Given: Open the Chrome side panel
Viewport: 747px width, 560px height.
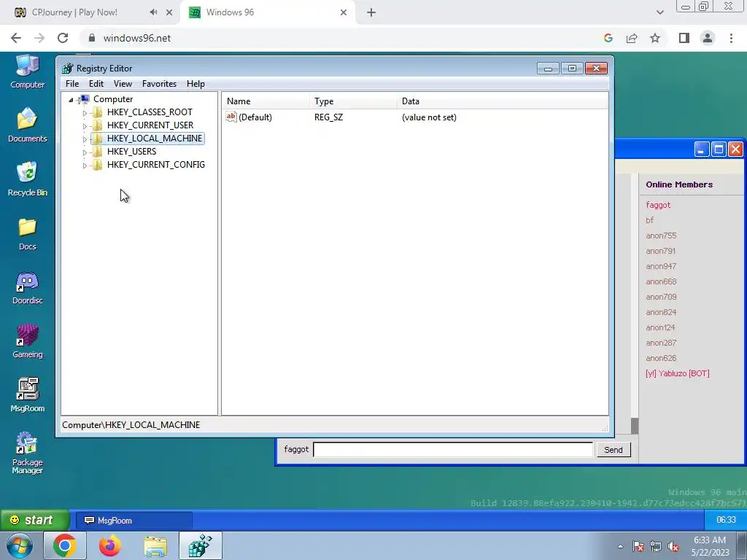Looking at the screenshot, I should coord(684,38).
